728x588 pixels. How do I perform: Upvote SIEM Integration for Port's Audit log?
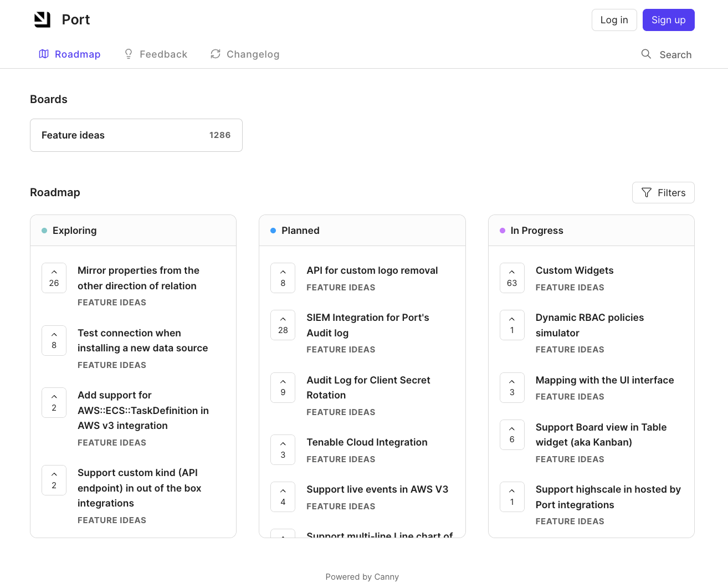pos(283,325)
